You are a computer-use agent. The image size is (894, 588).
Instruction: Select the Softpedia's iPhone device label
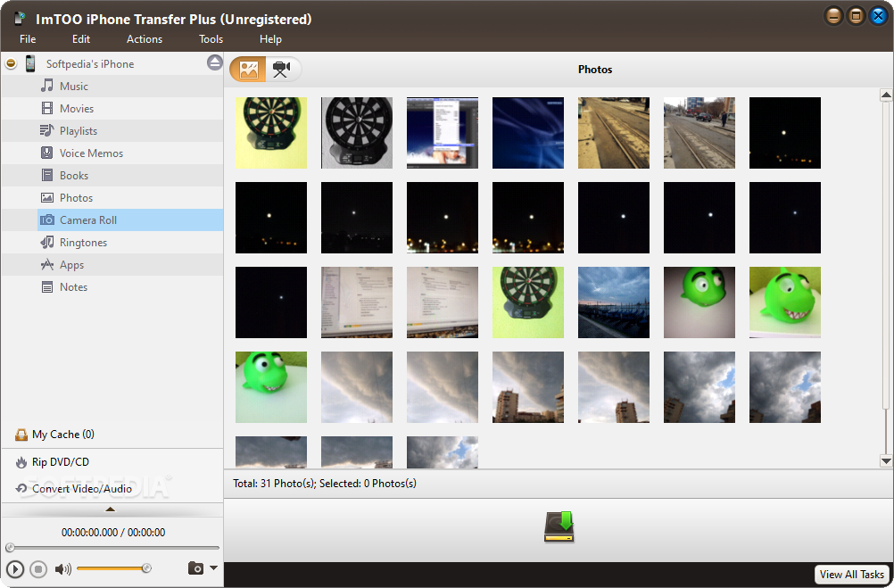click(x=90, y=64)
